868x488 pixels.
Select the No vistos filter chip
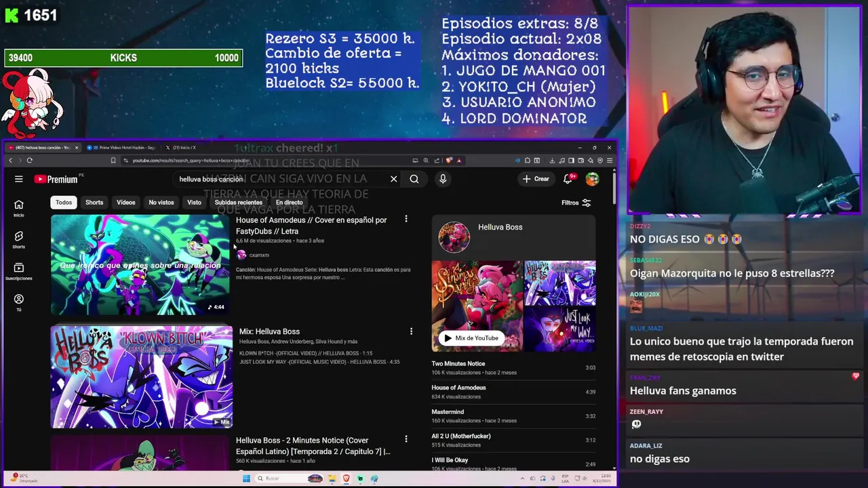(x=161, y=203)
